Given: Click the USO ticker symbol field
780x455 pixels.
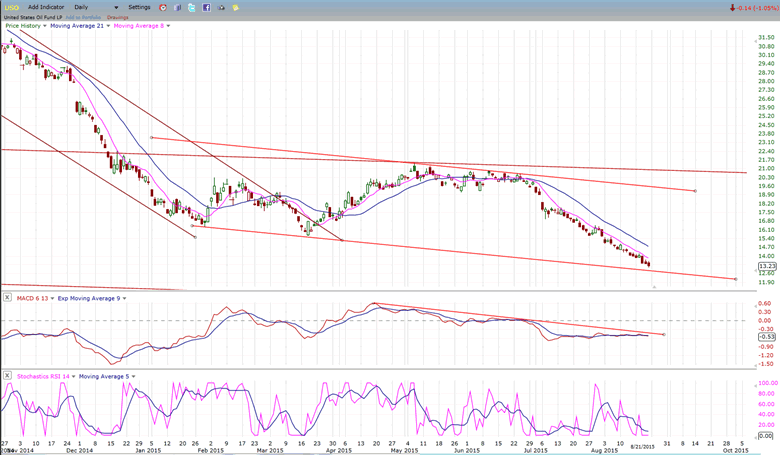Looking at the screenshot, I should (x=10, y=7).
